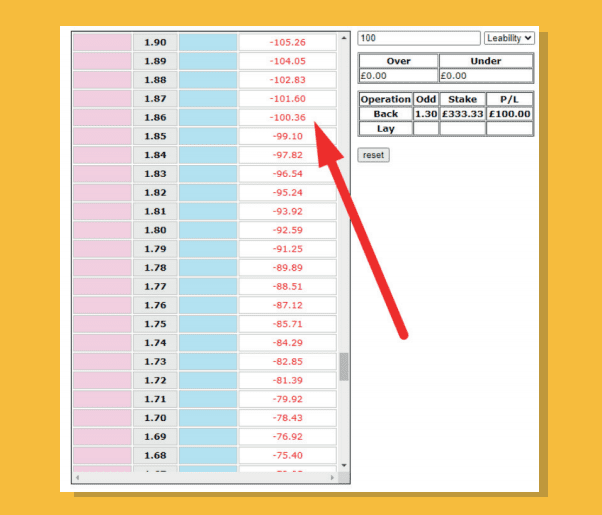Click the Over column header
The width and height of the screenshot is (602, 515).
(399, 61)
